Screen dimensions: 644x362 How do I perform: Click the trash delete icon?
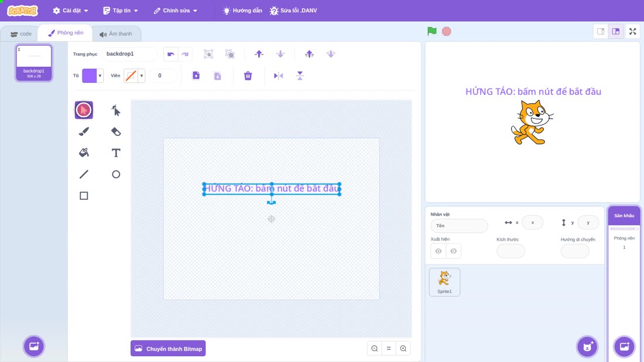coord(248,76)
